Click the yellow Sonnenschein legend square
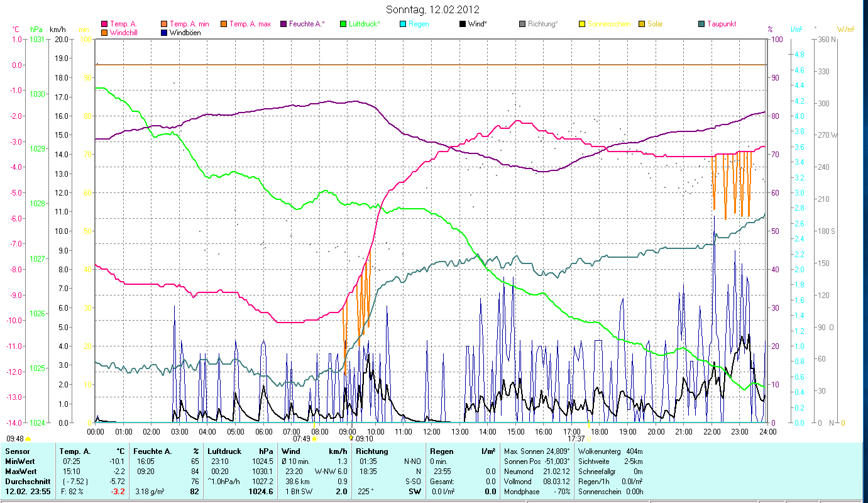868x503 pixels. coord(582,24)
